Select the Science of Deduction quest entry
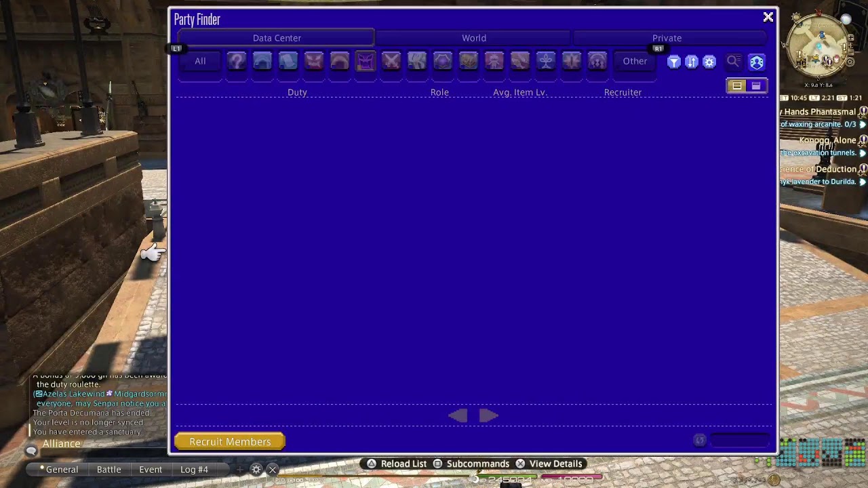The height and width of the screenshot is (488, 868). (819, 169)
